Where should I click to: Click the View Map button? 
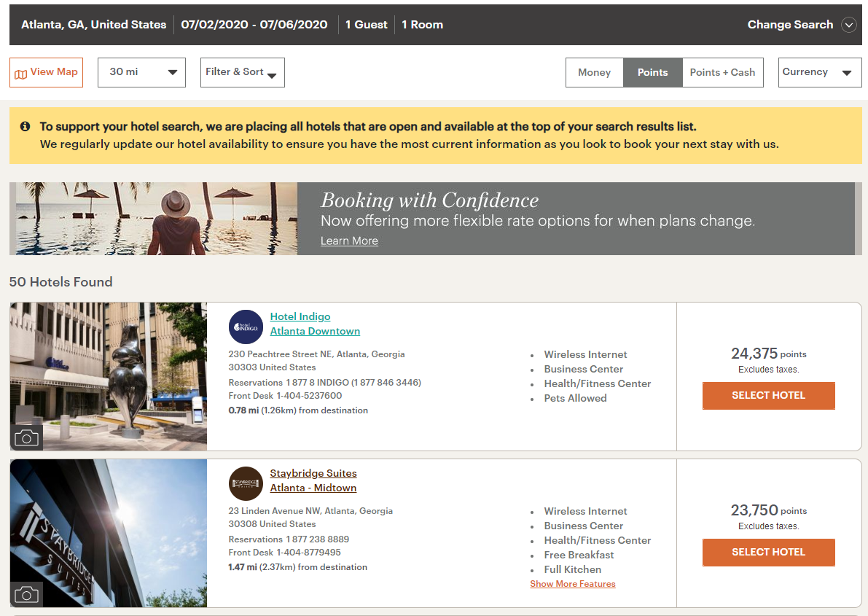(x=47, y=73)
